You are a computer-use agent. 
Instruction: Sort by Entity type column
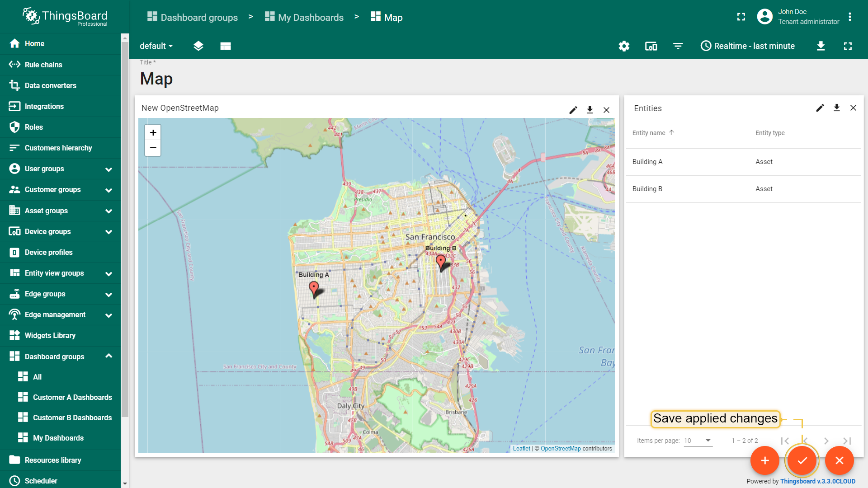[x=770, y=132]
